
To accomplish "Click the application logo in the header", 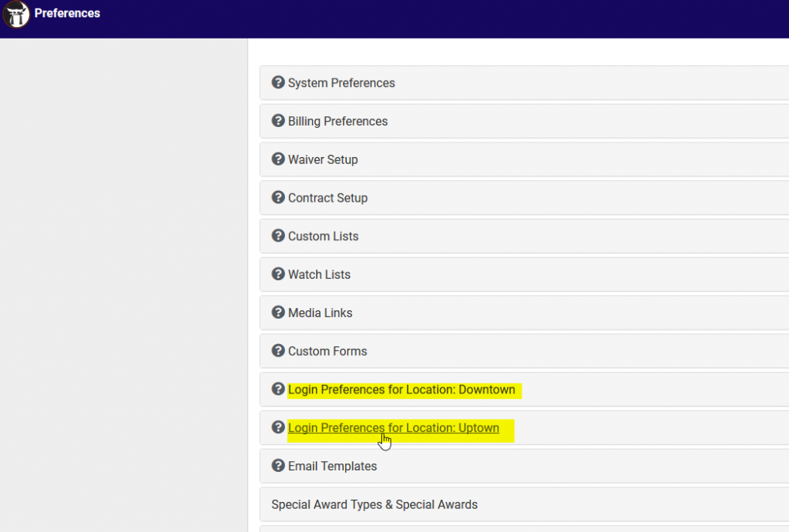I will pyautogui.click(x=16, y=15).
